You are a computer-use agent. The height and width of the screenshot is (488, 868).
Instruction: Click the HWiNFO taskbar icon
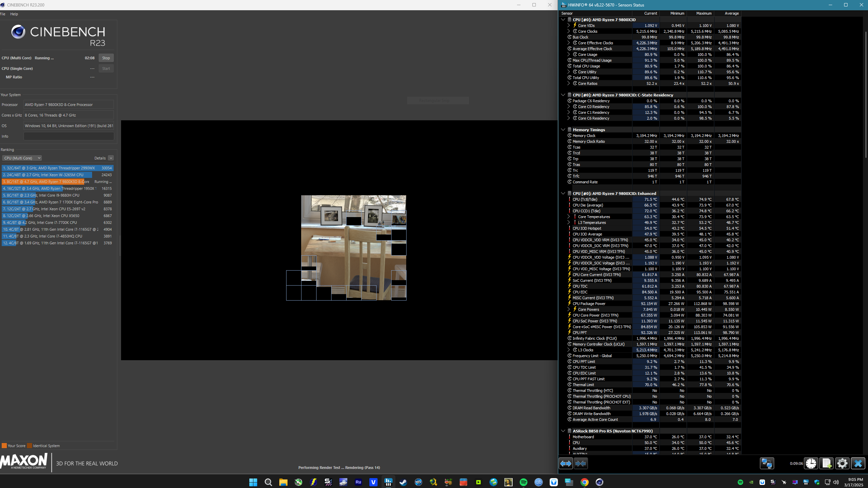[x=388, y=482]
